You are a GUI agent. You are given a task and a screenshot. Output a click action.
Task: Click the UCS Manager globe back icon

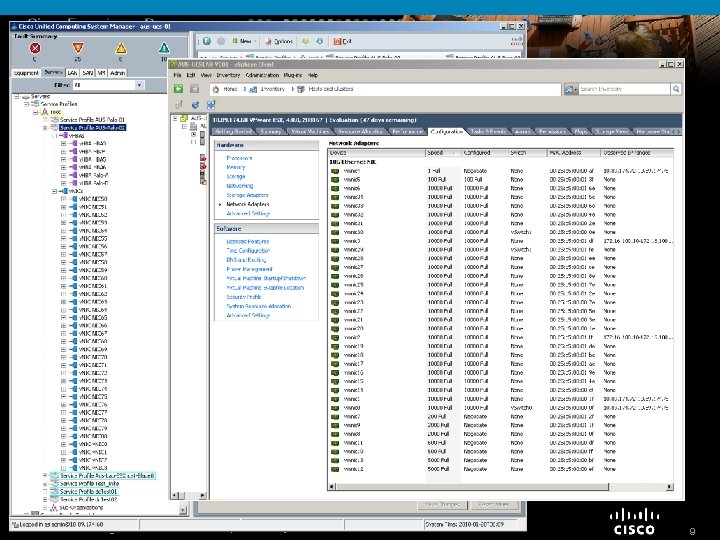pyautogui.click(x=207, y=41)
